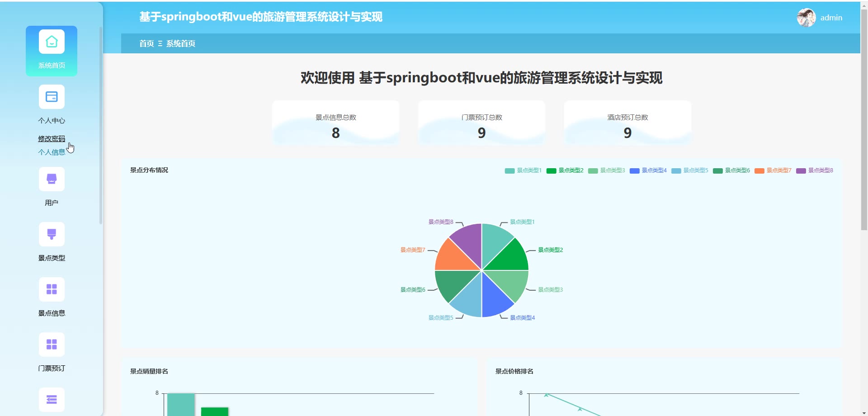Click axis value 8 in 景点价格排名 chart
868x416 pixels.
(521, 393)
